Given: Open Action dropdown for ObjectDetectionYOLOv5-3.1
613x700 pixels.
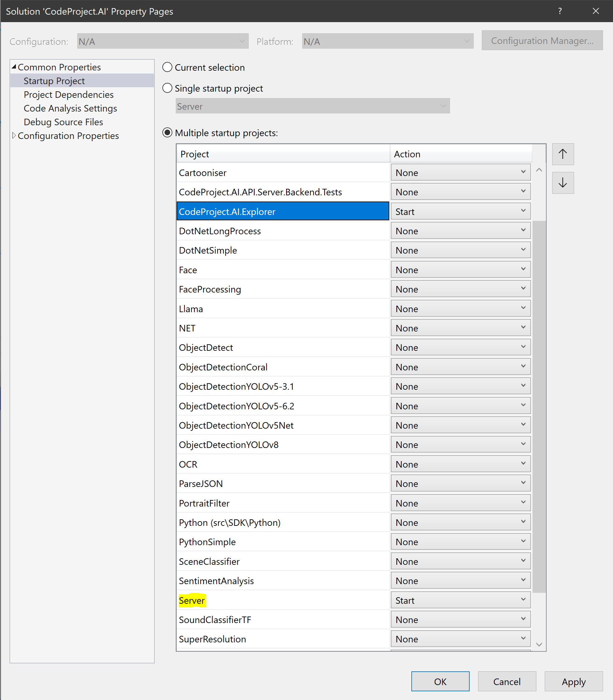Looking at the screenshot, I should click(460, 386).
